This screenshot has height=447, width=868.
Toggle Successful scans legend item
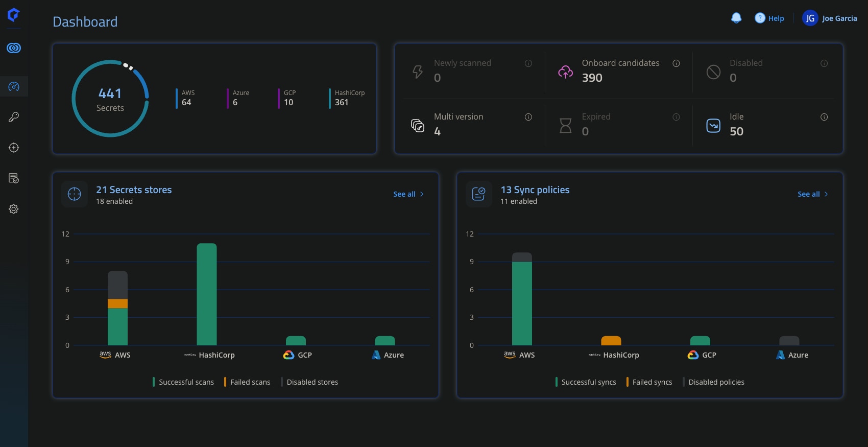click(183, 382)
